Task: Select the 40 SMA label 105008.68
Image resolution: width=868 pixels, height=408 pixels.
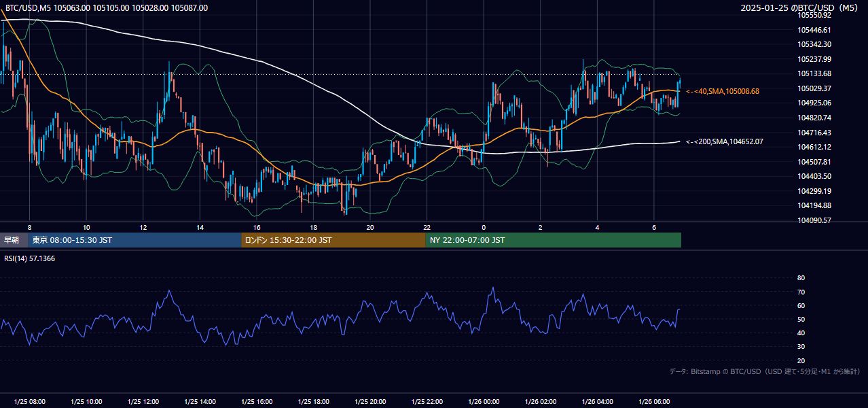Action: [x=723, y=91]
